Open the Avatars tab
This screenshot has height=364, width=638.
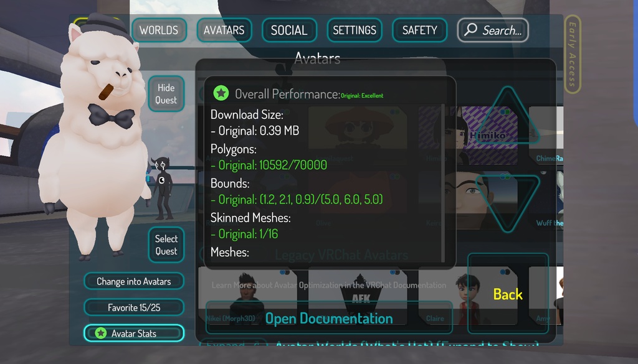click(224, 30)
